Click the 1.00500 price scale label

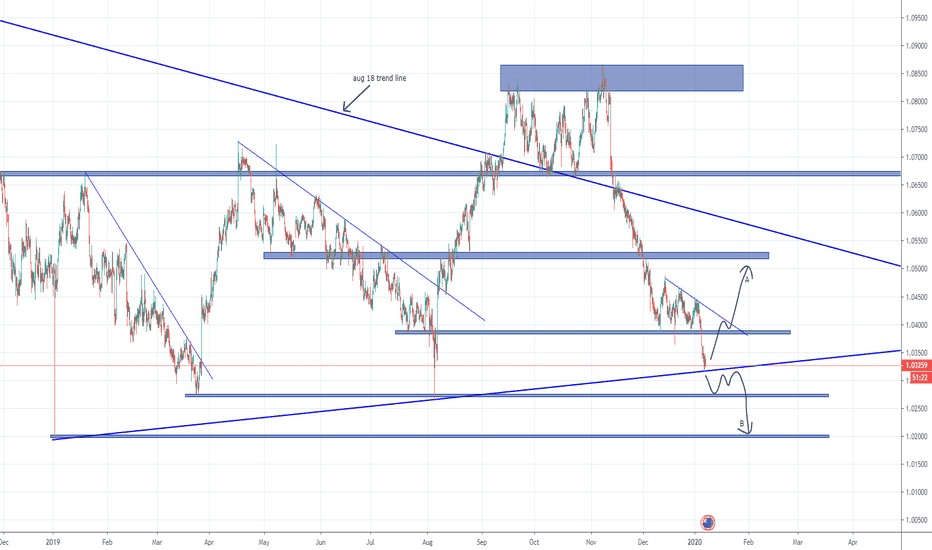click(917, 520)
